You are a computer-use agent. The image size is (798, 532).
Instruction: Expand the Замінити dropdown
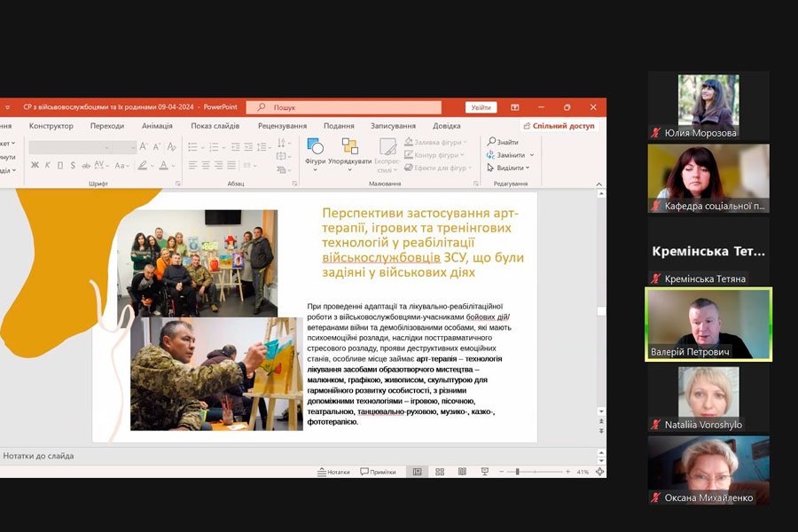click(530, 155)
